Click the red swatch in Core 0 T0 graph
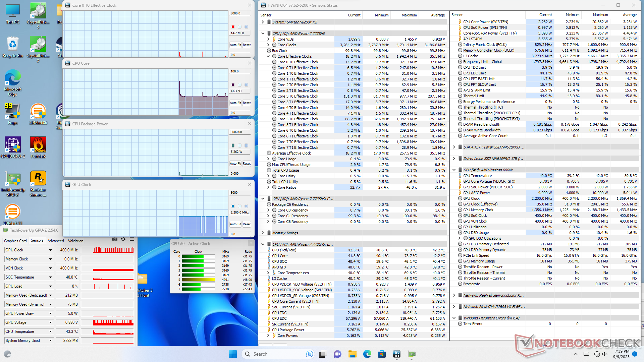 point(233,27)
